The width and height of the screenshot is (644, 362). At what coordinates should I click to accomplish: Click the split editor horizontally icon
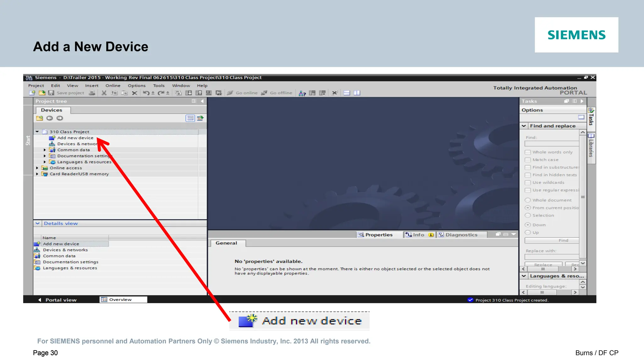click(x=347, y=93)
